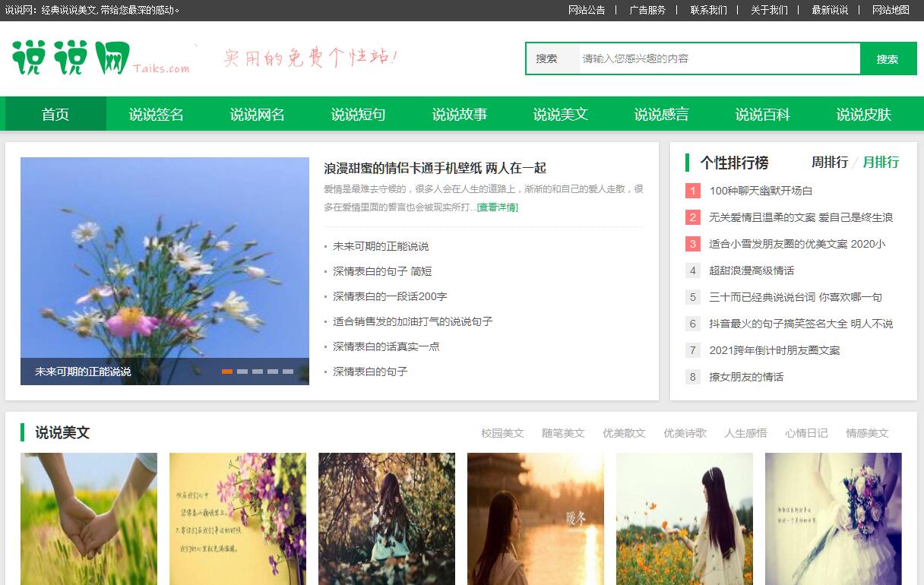
Task: Open the 搜索 category selector beside search box
Action: (x=547, y=59)
